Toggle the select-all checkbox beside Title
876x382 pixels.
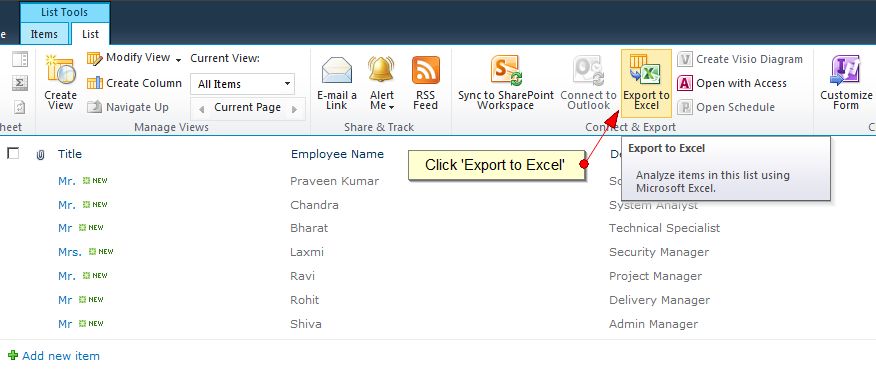13,153
